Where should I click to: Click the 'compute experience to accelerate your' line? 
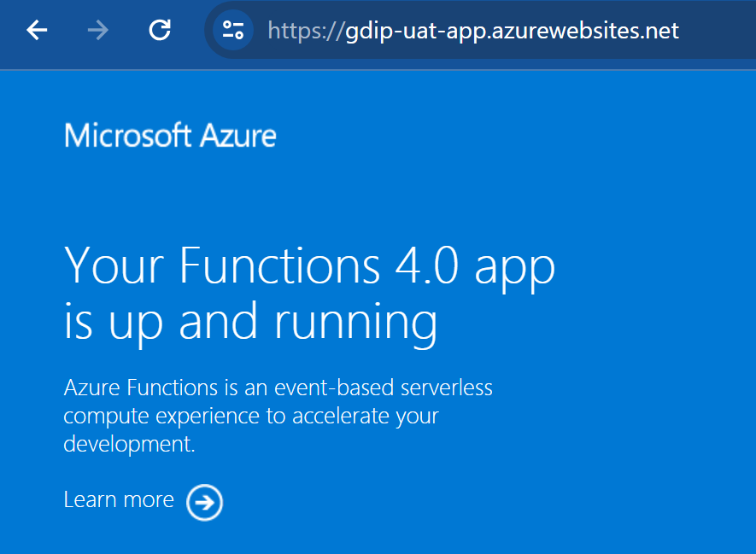coord(251,417)
